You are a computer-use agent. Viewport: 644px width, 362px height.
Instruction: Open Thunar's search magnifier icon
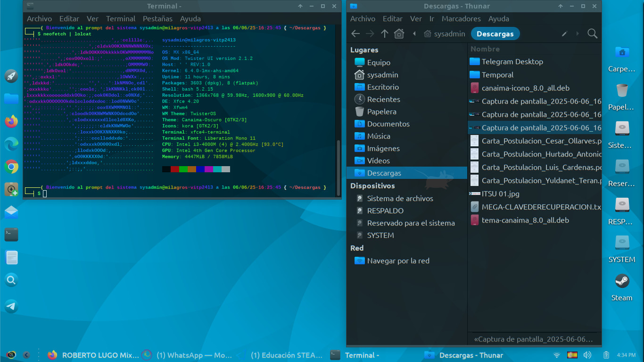[592, 34]
